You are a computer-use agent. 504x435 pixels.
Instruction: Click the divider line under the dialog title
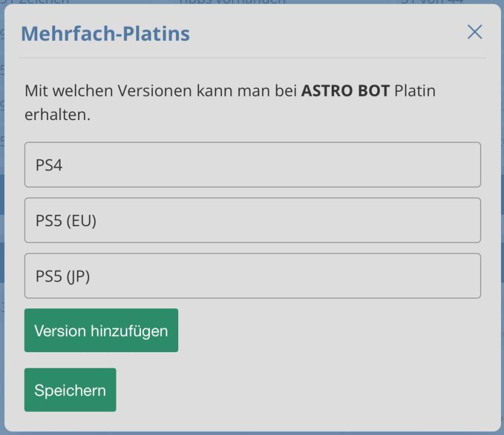tap(252, 58)
